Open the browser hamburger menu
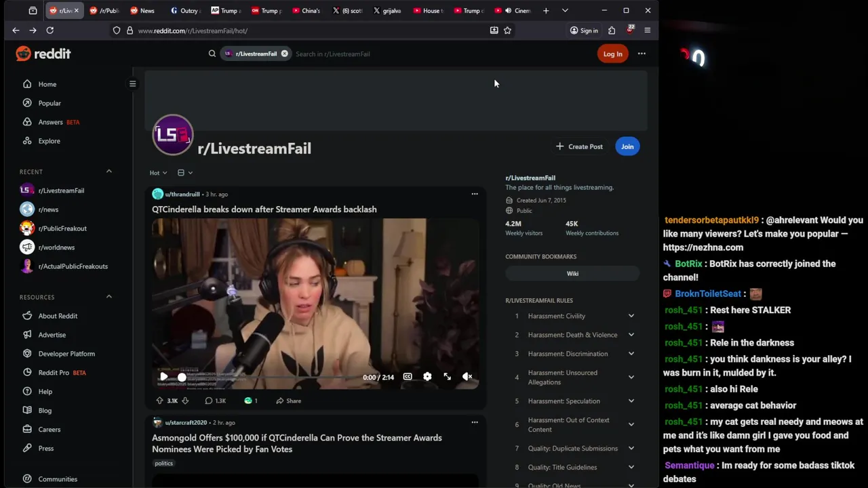This screenshot has width=868, height=488. pos(647,30)
